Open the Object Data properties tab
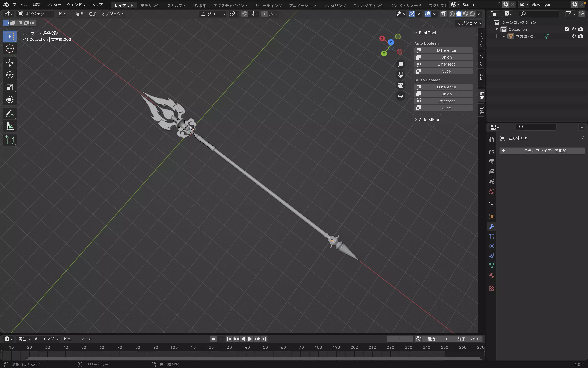 [492, 266]
